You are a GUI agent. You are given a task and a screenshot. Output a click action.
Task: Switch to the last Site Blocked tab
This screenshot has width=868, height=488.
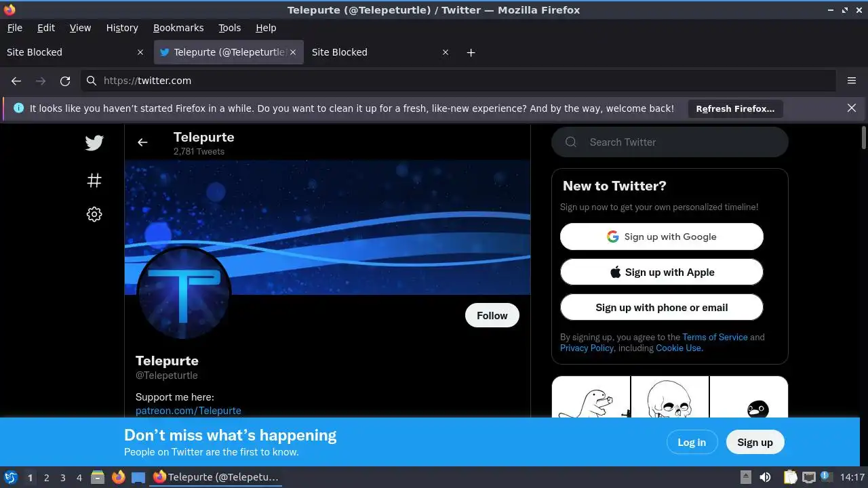pyautogui.click(x=380, y=52)
